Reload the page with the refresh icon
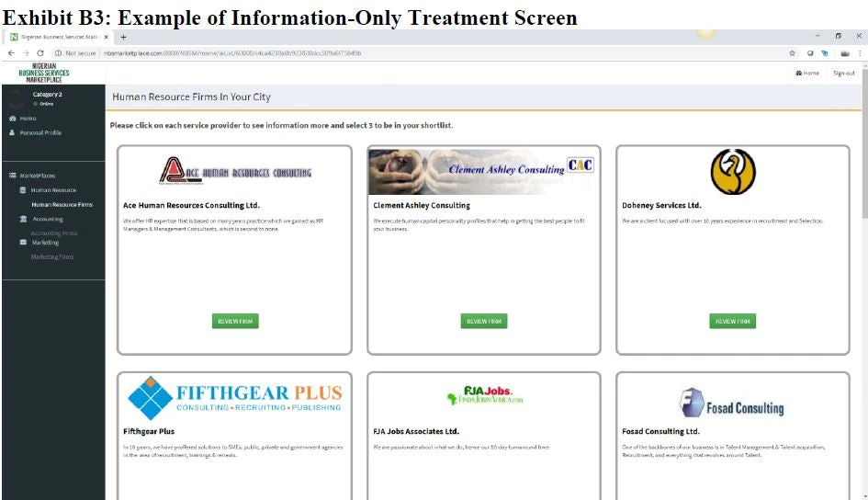The image size is (868, 500). click(40, 53)
